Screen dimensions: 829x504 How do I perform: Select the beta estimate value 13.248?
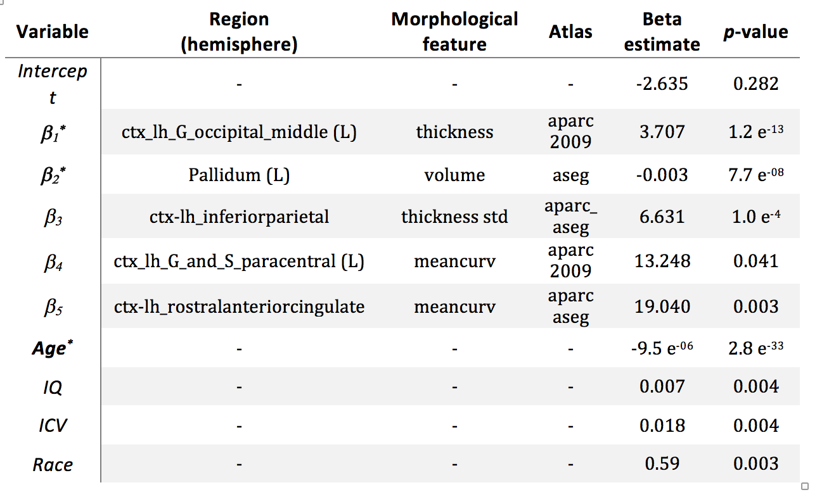tap(662, 261)
